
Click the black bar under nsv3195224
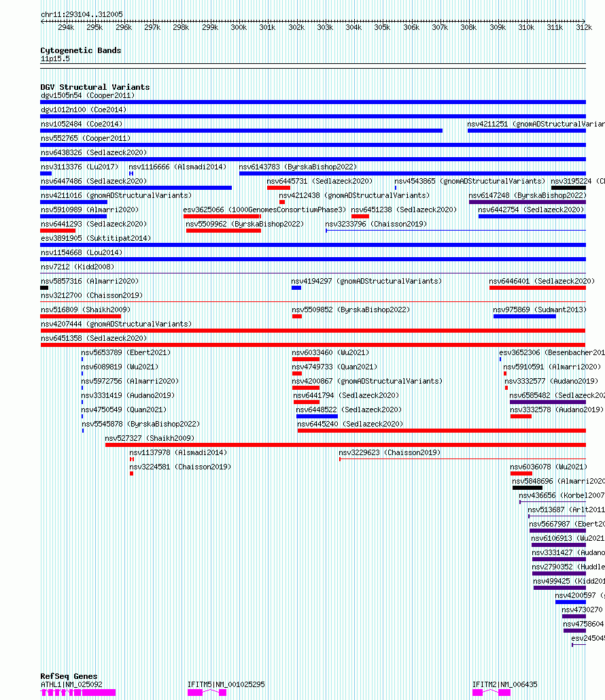coord(568,188)
